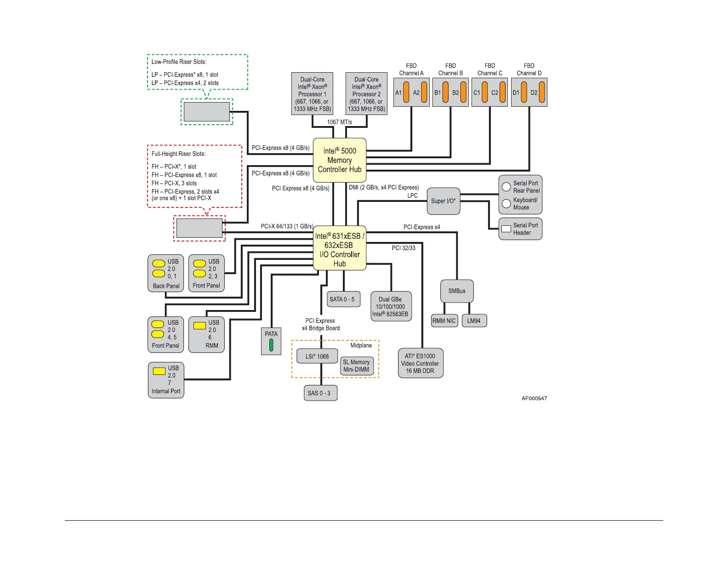The width and height of the screenshot is (728, 563).
Task: Select the Dual-Core Intel Xeon Processor 1 box
Action: click(313, 93)
